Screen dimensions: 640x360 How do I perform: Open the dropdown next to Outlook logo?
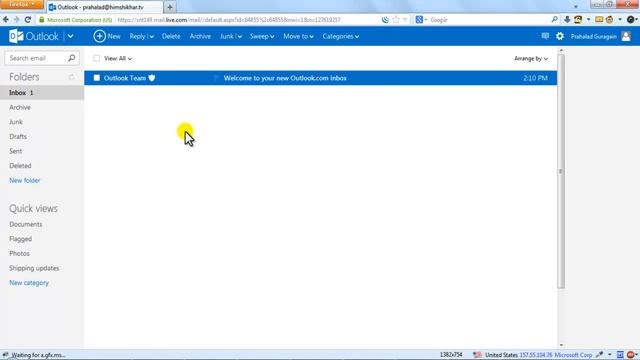pos(70,36)
